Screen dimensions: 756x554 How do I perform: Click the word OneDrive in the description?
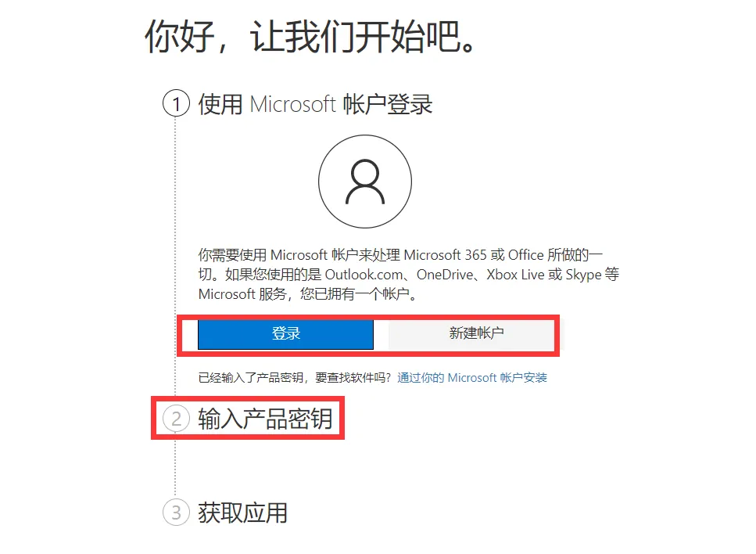(445, 275)
